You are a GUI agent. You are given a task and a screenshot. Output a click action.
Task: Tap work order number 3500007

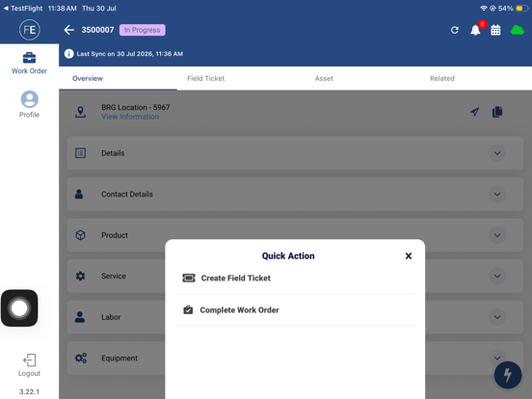97,30
